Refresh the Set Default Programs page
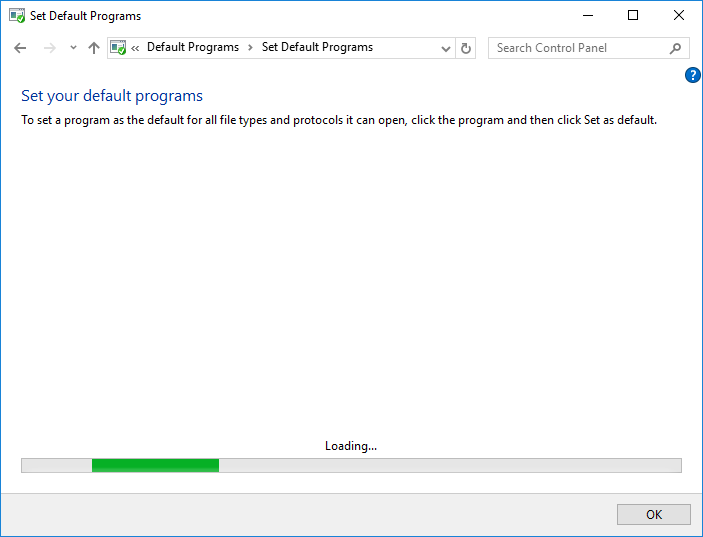The height and width of the screenshot is (537, 703). 466,48
